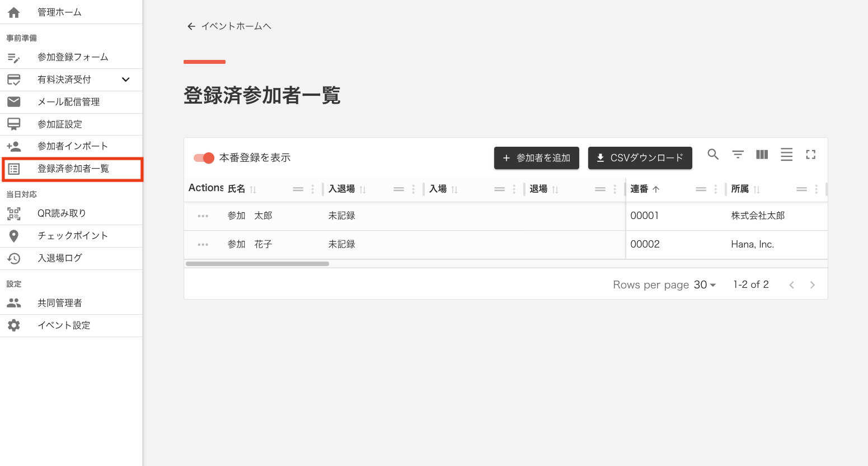This screenshot has width=868, height=466.
Task: Expand the table to fullscreen icon
Action: click(810, 154)
